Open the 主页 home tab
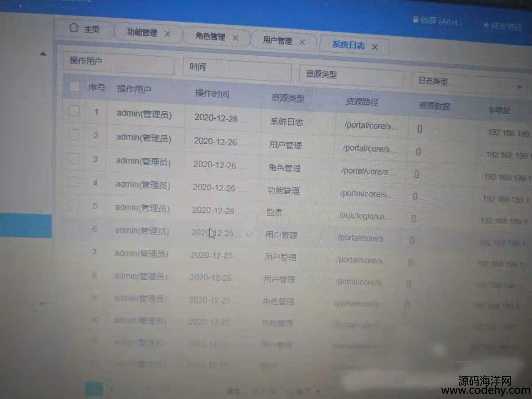Viewport: 532px width, 399px height. [84, 29]
